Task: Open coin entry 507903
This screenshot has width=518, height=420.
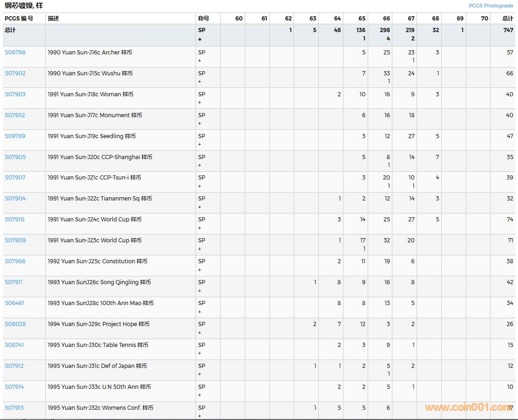Action: [x=15, y=94]
